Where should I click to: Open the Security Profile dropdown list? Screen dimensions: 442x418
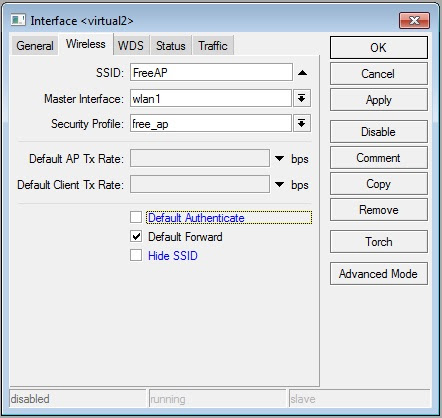tap(302, 124)
